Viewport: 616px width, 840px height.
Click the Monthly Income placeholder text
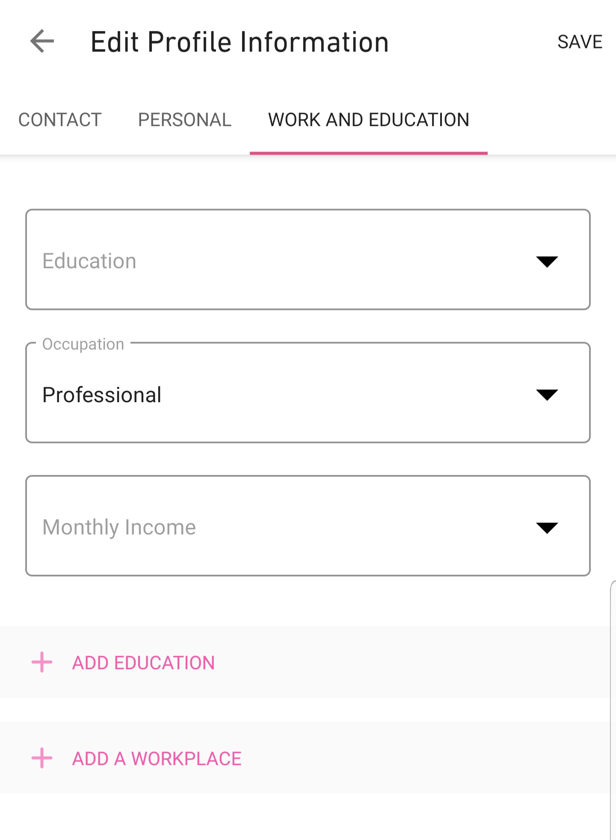tap(119, 527)
